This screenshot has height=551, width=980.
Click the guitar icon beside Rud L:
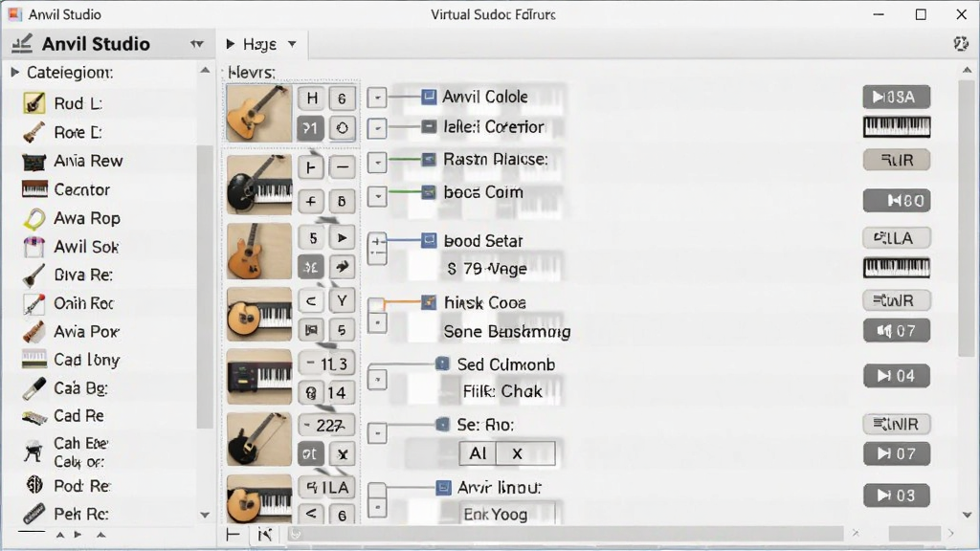point(34,103)
